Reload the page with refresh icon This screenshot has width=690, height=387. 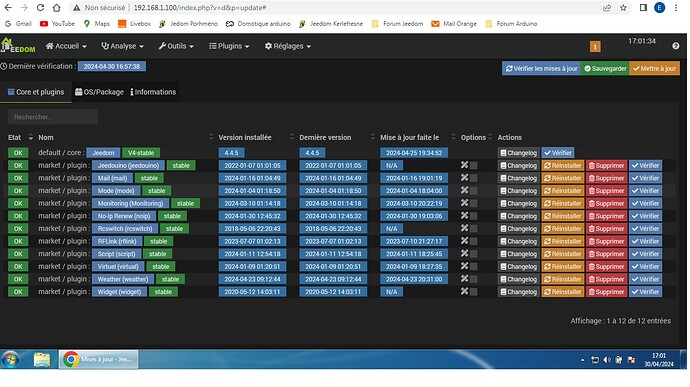40,7
